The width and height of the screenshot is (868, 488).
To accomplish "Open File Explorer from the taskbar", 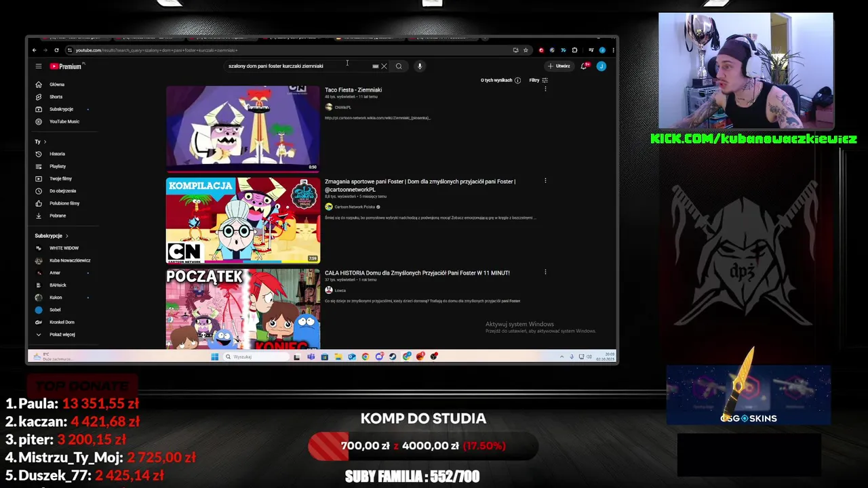I will point(338,357).
